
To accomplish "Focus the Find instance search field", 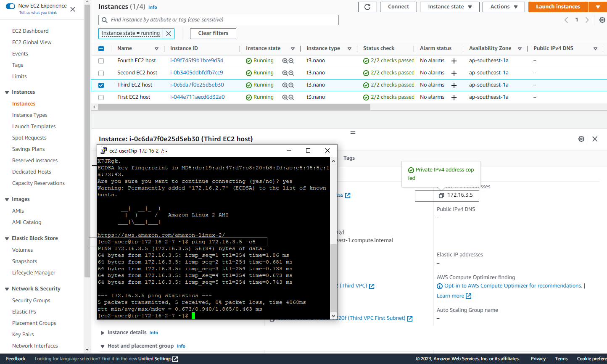I will [219, 20].
